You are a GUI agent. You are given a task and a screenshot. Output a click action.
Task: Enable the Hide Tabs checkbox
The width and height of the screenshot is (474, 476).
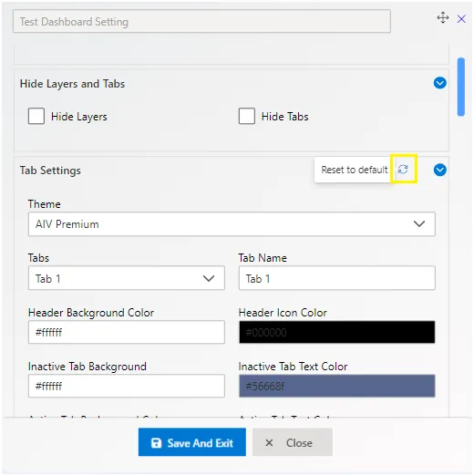(x=247, y=116)
